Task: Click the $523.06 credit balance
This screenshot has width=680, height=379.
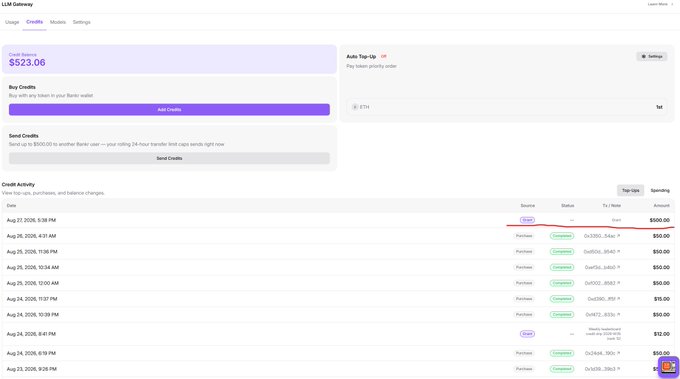Action: click(27, 62)
